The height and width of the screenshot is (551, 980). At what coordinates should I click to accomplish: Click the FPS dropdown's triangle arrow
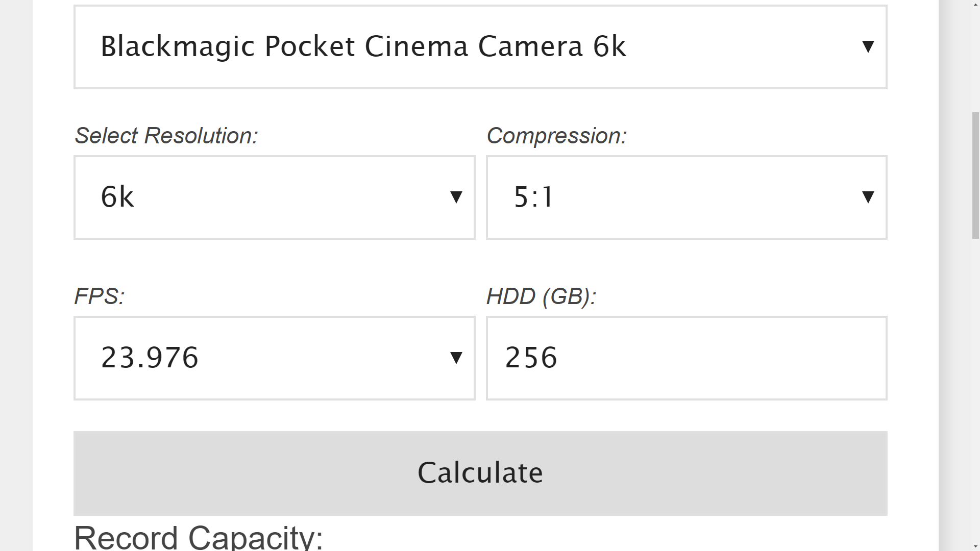coord(456,358)
